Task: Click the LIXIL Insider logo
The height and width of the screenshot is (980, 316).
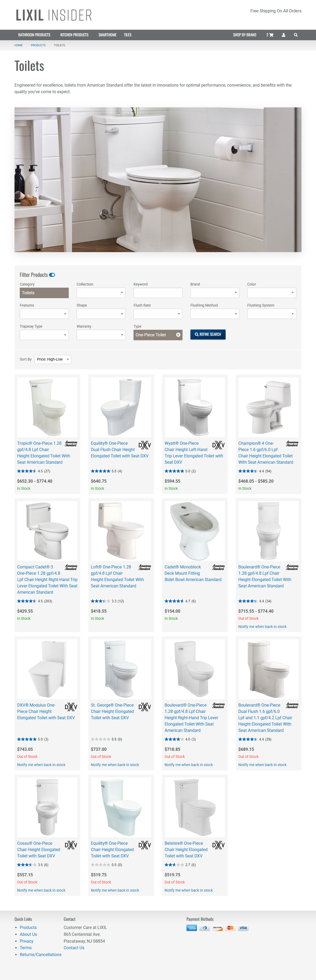Action: click(54, 15)
